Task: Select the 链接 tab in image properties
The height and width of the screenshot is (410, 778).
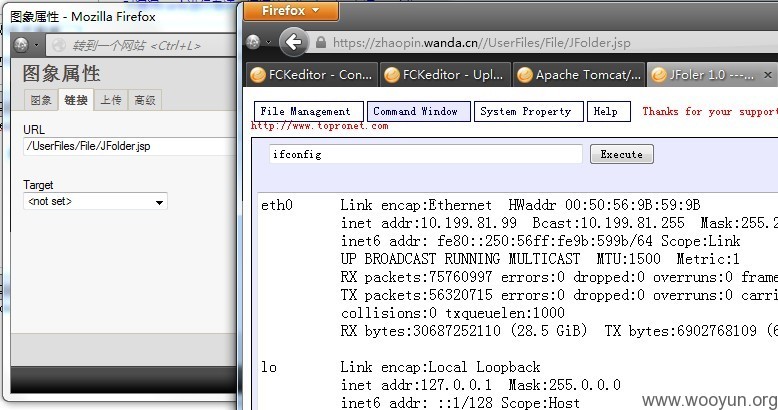Action: (76, 100)
